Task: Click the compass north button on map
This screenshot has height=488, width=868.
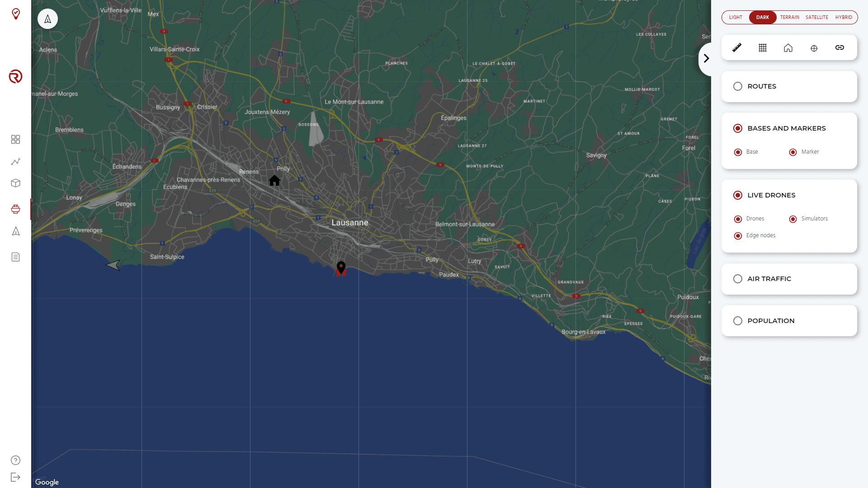Action: tap(47, 19)
